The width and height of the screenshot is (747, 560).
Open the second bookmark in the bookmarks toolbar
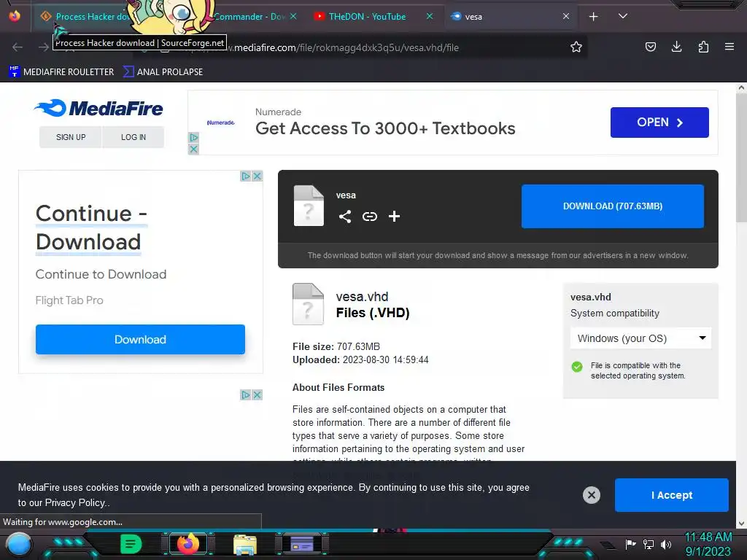[163, 72]
